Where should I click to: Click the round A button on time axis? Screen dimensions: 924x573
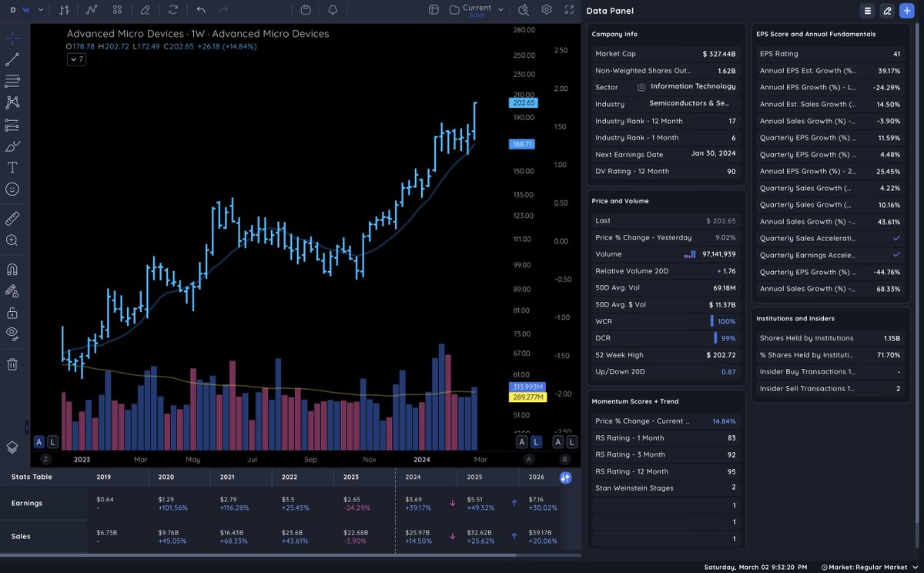[528, 459]
